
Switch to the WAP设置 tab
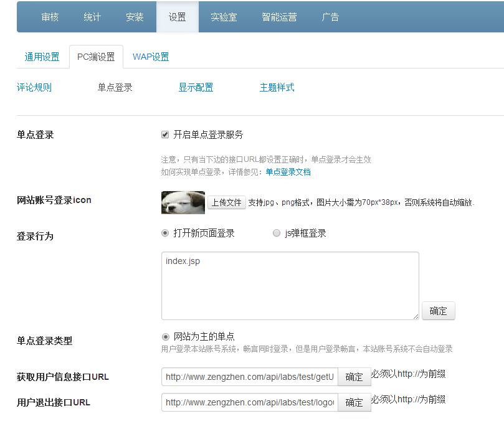click(x=151, y=57)
